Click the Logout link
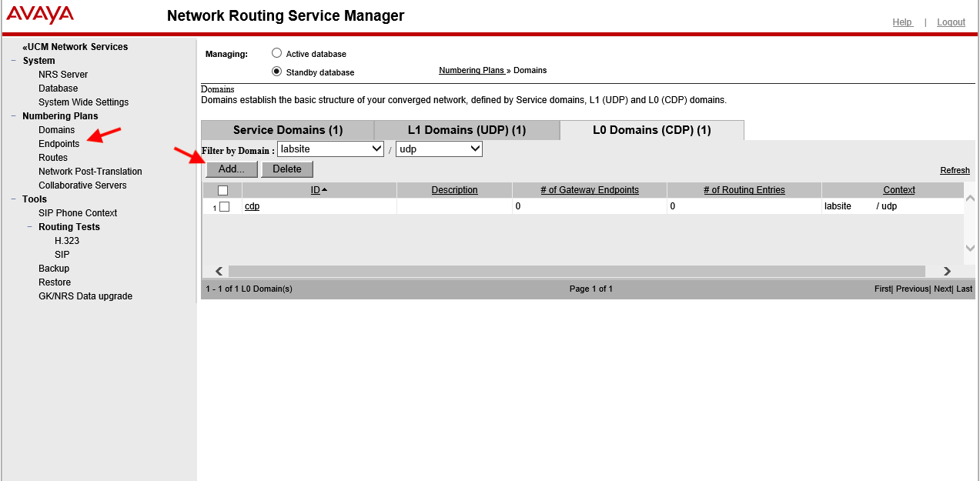 (951, 22)
